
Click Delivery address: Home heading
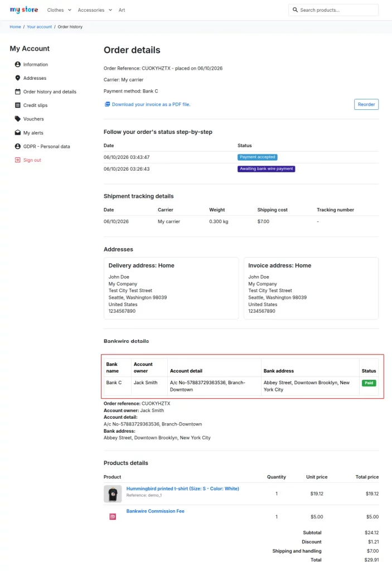pos(141,265)
